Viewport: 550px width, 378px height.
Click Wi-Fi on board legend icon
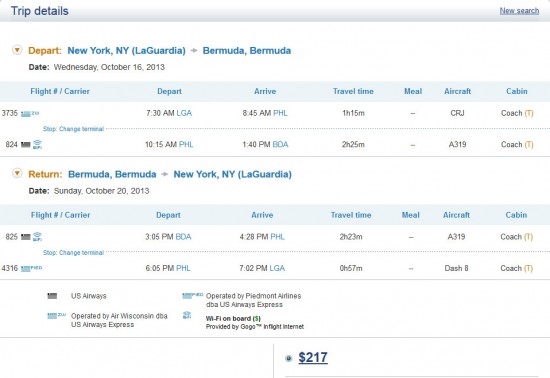[x=187, y=315]
